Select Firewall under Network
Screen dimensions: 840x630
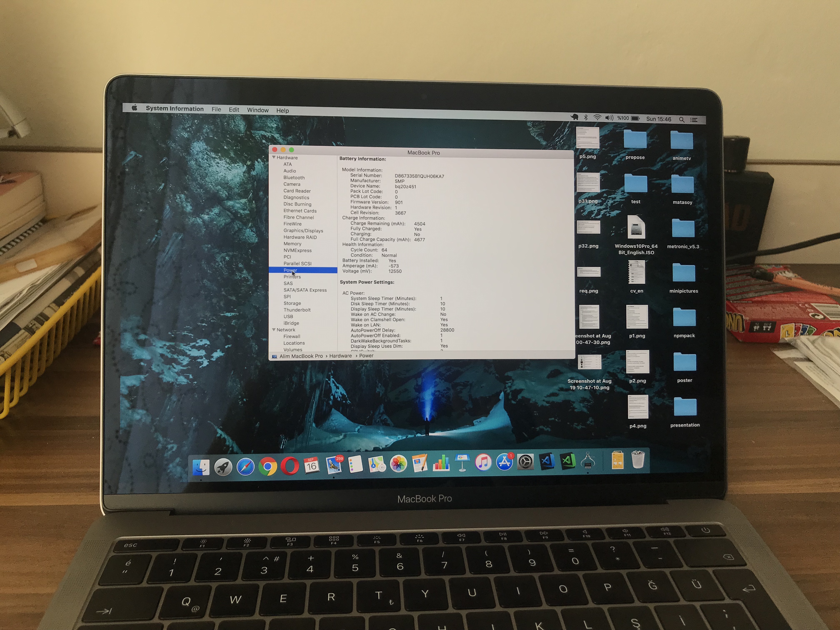pos(292,336)
